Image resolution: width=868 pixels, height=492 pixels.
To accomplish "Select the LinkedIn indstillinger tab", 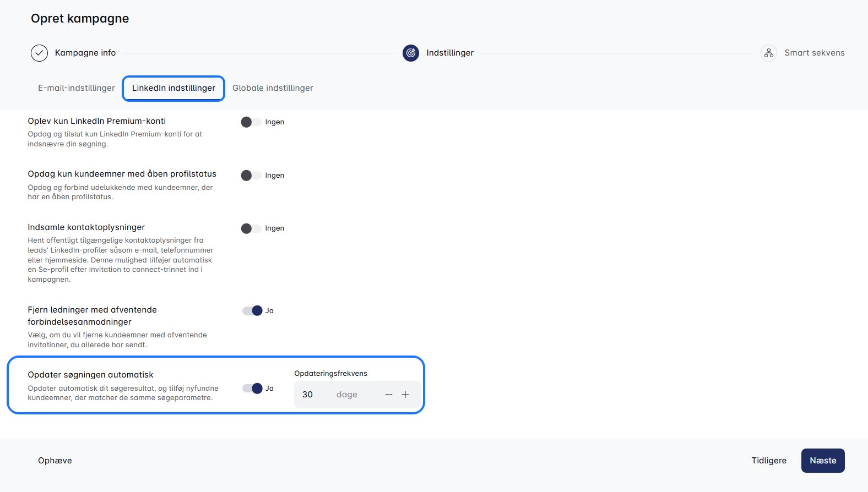I will click(173, 88).
